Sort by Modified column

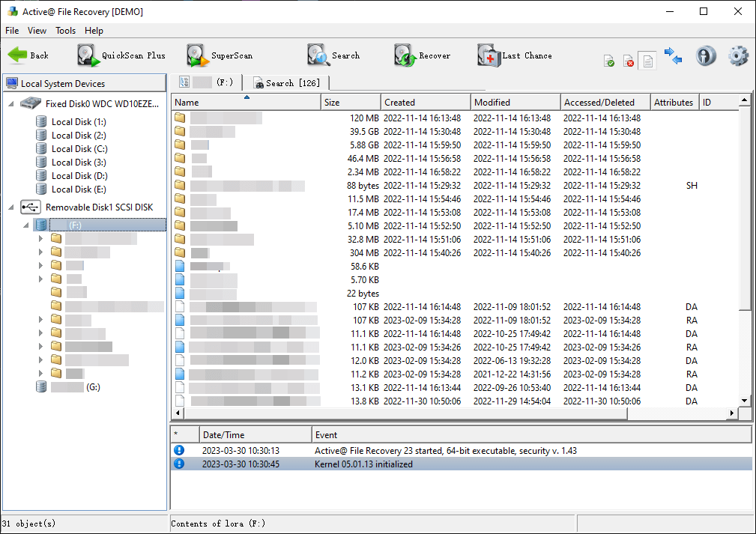(516, 102)
